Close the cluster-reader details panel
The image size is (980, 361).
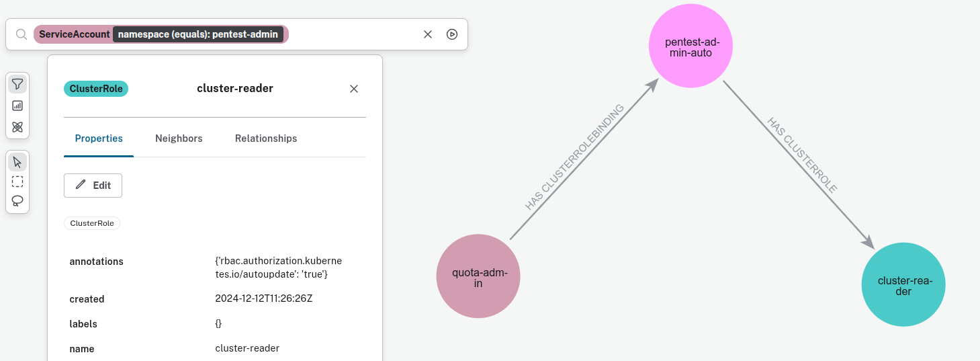[x=354, y=89]
